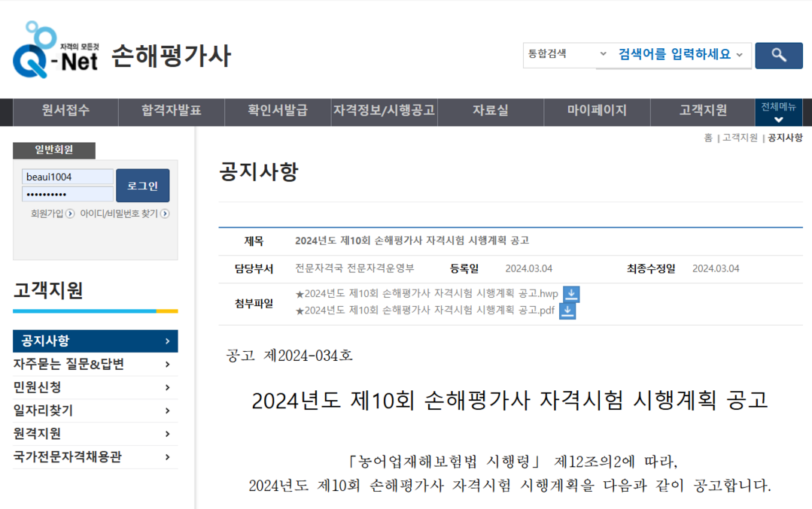Open the 시행계획 공고.hwp file link
Image resolution: width=812 pixels, height=509 pixels.
[427, 294]
